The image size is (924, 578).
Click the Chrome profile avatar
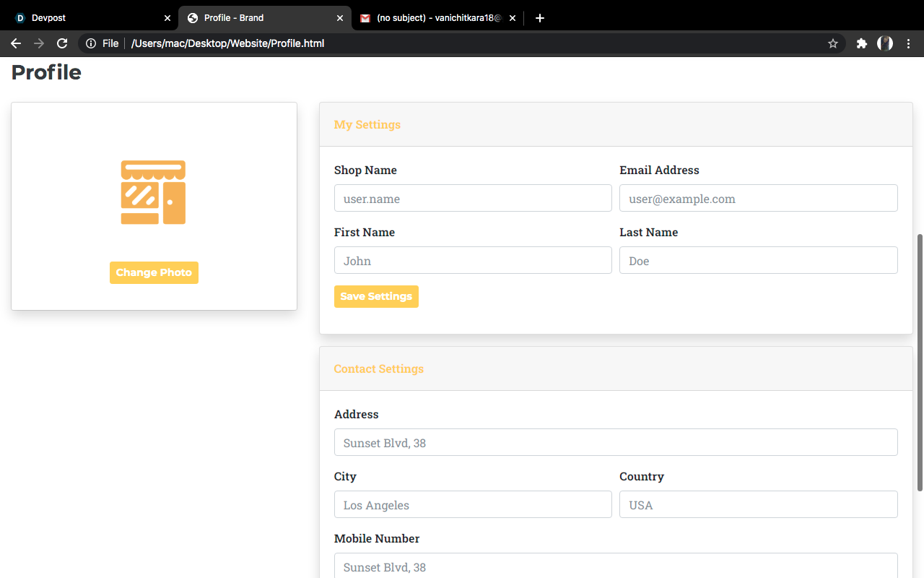884,43
